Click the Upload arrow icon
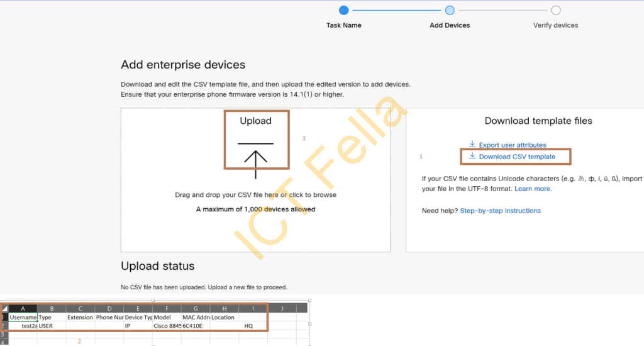 (255, 160)
